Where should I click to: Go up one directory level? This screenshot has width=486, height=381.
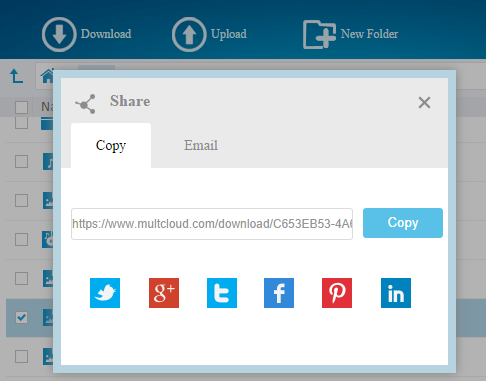16,76
